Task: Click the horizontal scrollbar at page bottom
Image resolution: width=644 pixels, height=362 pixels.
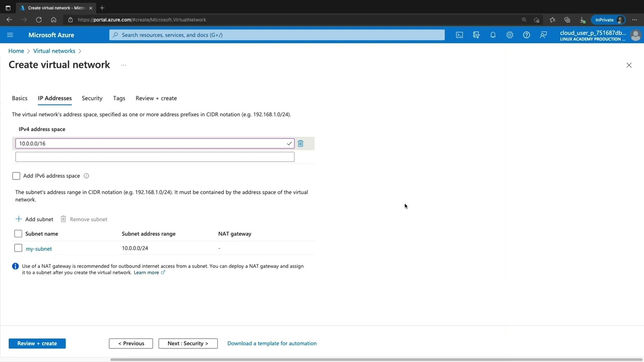Action: 376,359
